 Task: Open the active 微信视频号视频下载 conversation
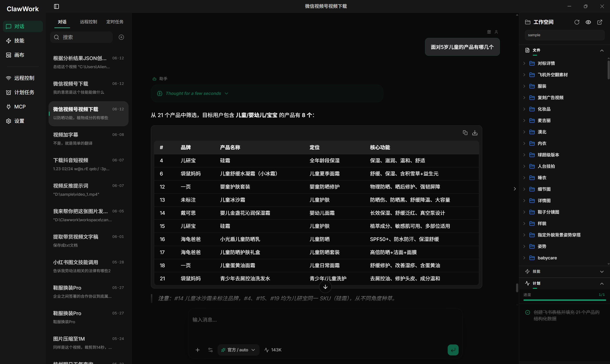88,113
